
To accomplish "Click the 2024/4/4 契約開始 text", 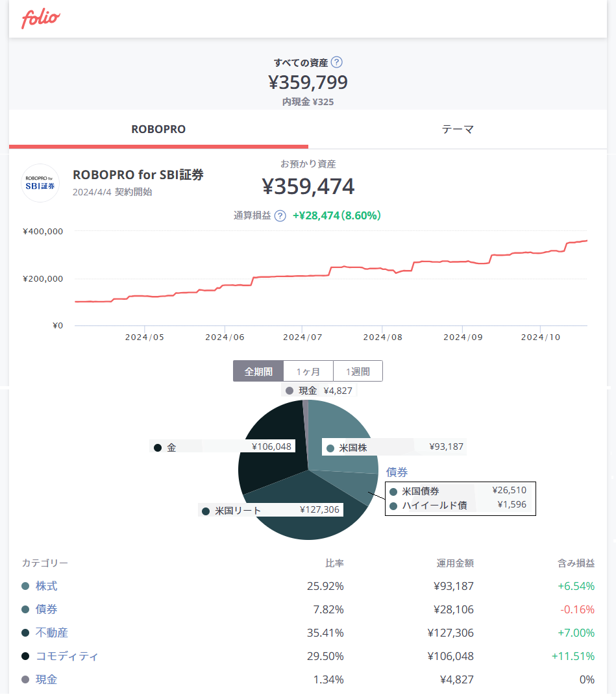I will point(112,192).
